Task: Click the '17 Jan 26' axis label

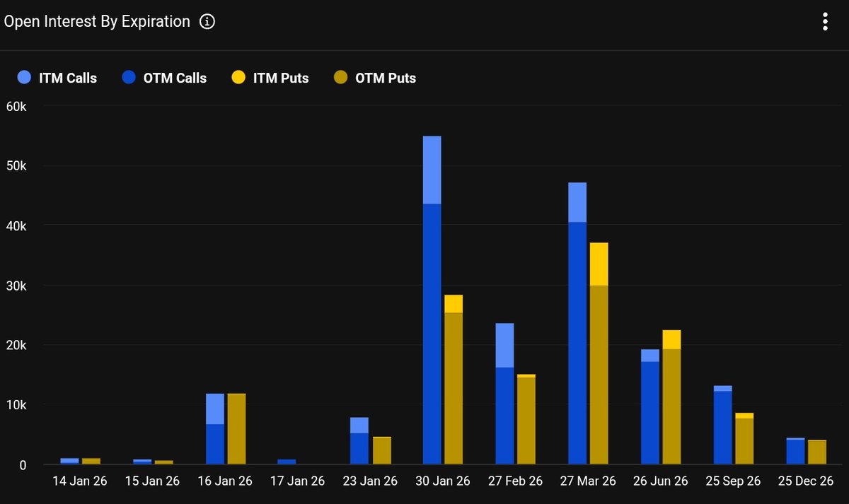Action: 298,481
